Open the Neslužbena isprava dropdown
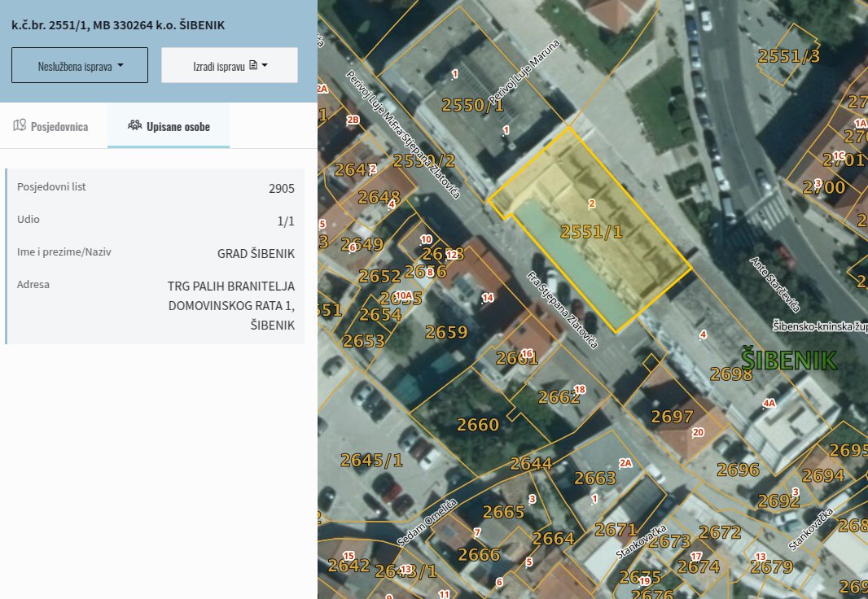 tap(80, 65)
